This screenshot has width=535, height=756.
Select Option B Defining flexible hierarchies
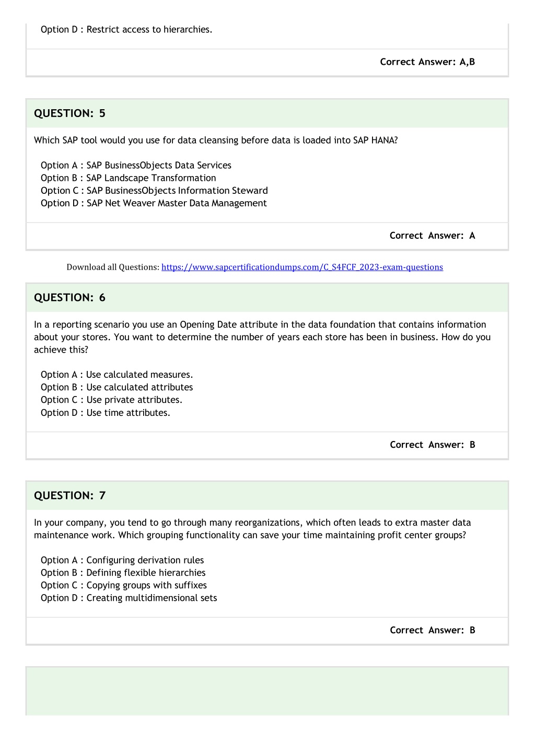click(123, 573)
